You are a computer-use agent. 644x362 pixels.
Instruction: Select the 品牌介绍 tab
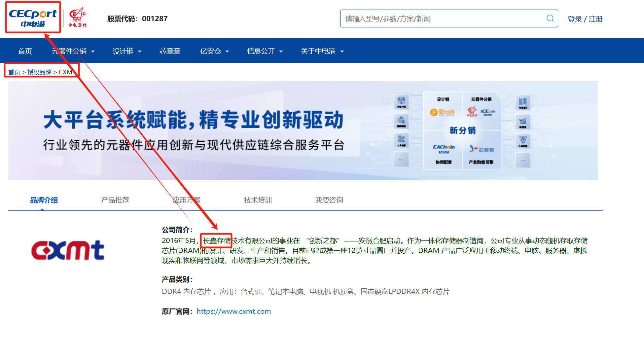(x=44, y=200)
